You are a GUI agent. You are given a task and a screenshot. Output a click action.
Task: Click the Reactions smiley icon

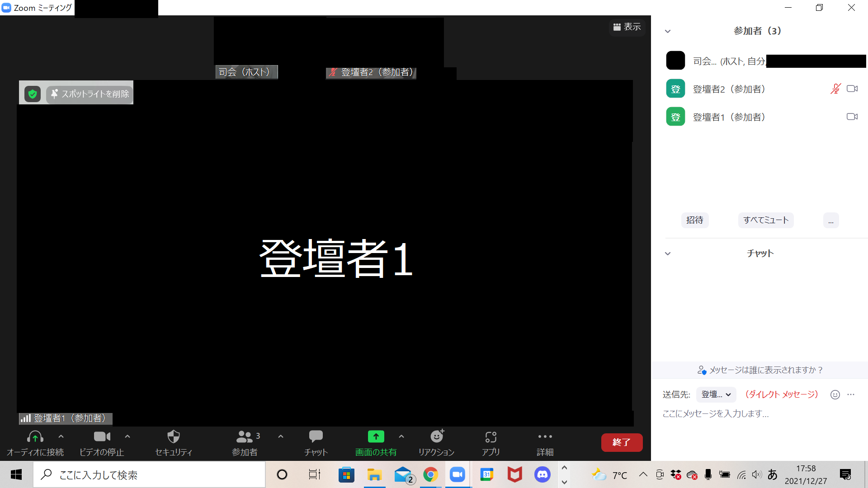tap(436, 437)
